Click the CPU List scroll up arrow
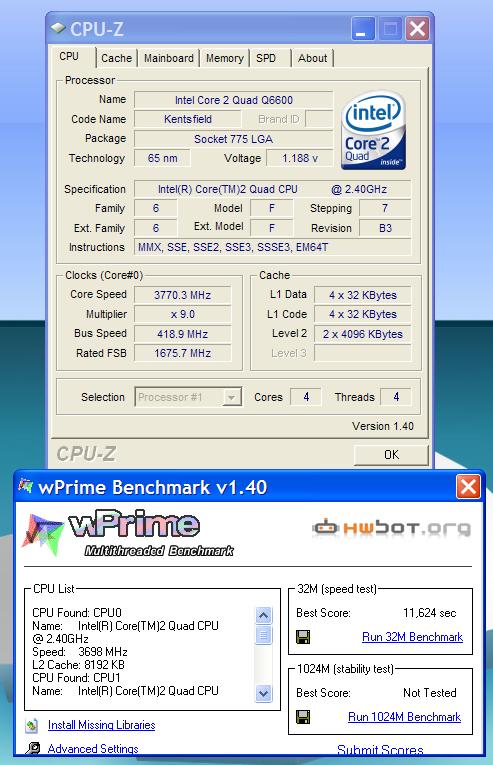This screenshot has height=765, width=493. (x=263, y=615)
